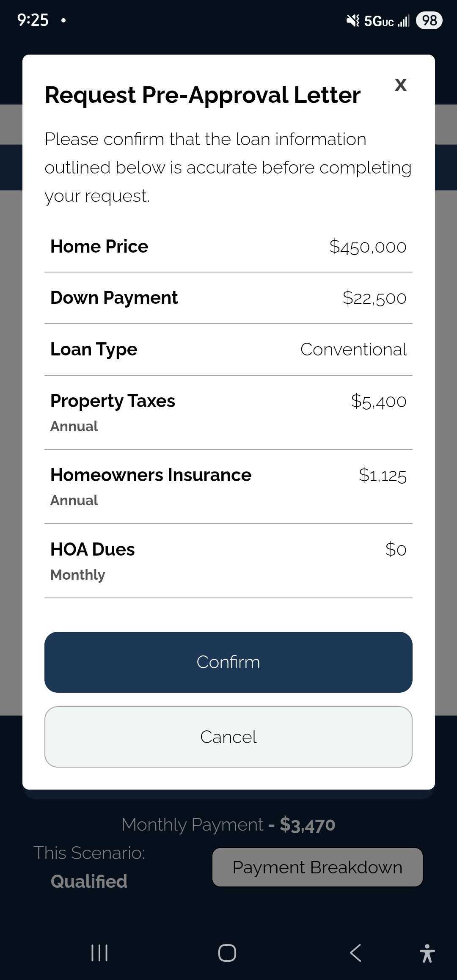Screen dimensions: 457x980
Task: Tap the Cancel button
Action: tap(228, 737)
